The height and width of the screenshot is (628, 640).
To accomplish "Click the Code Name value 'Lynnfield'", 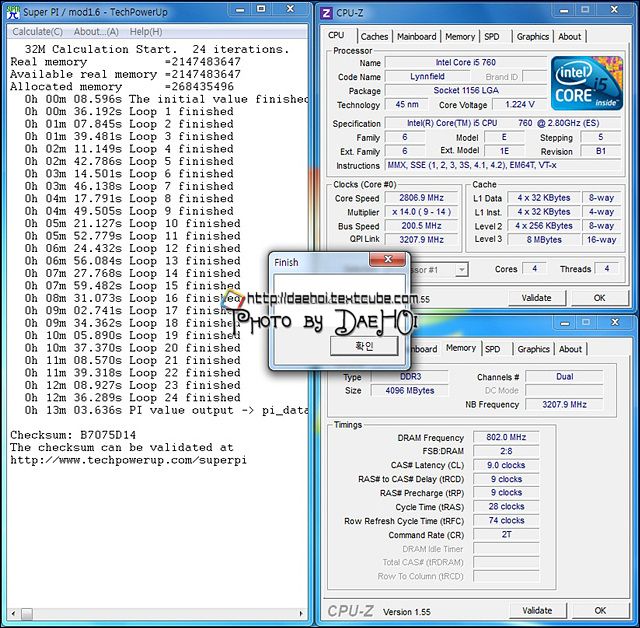I will coord(427,76).
